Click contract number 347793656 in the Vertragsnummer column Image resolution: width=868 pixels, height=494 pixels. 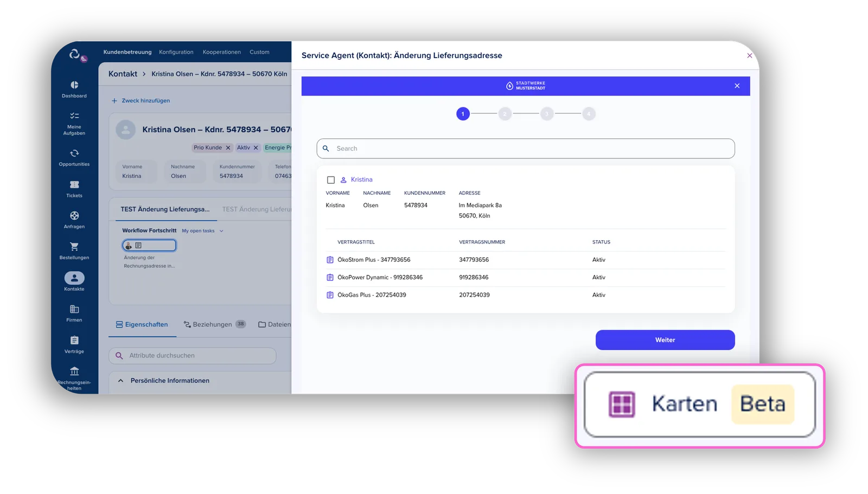coord(474,260)
